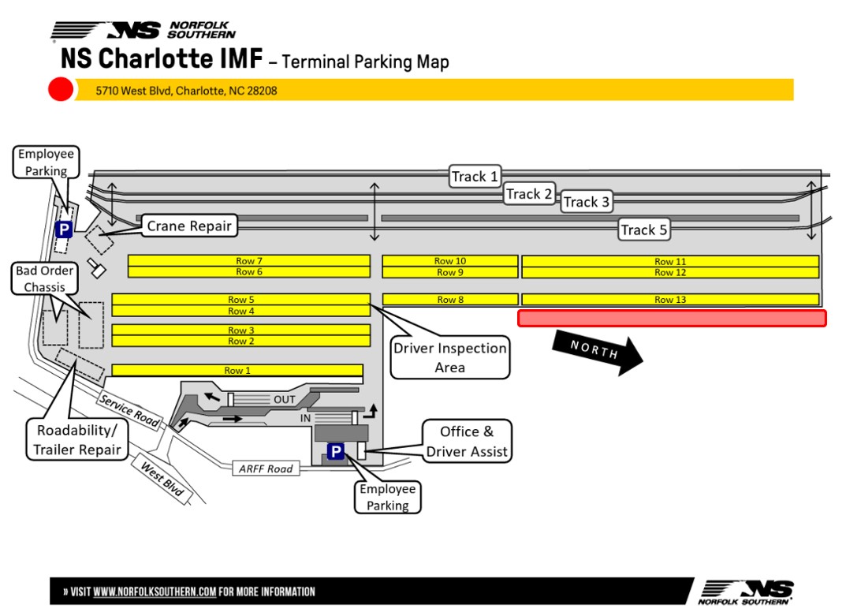Select the Row 13 parking strip
The height and width of the screenshot is (616, 846).
click(x=669, y=300)
